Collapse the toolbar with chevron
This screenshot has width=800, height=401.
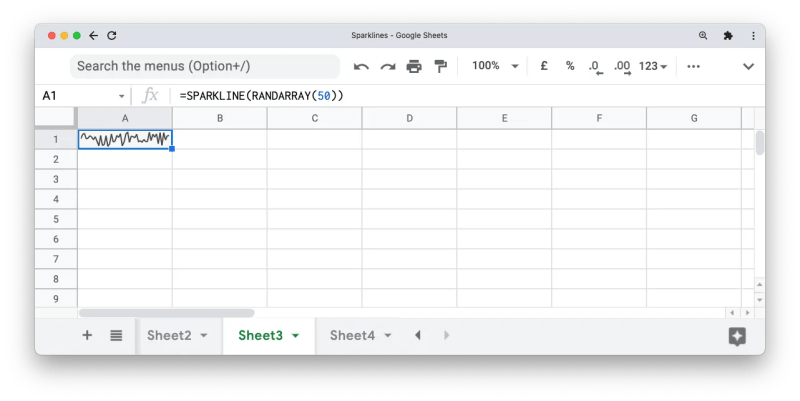tap(748, 66)
